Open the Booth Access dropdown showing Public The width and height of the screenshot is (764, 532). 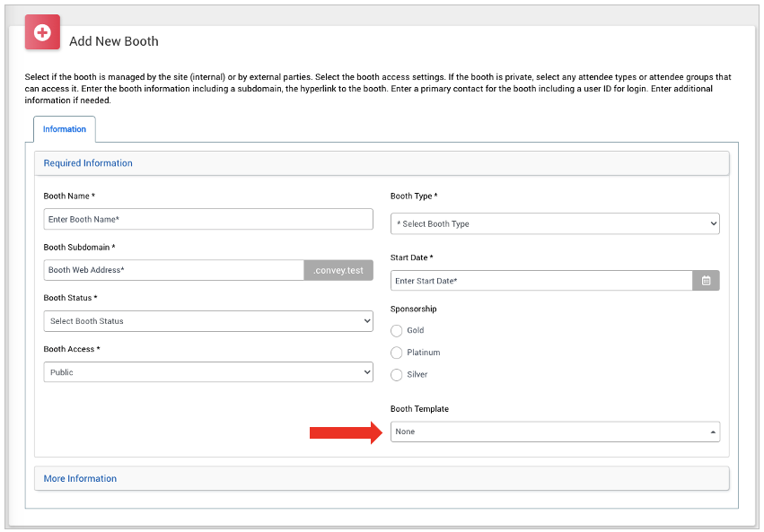click(208, 372)
